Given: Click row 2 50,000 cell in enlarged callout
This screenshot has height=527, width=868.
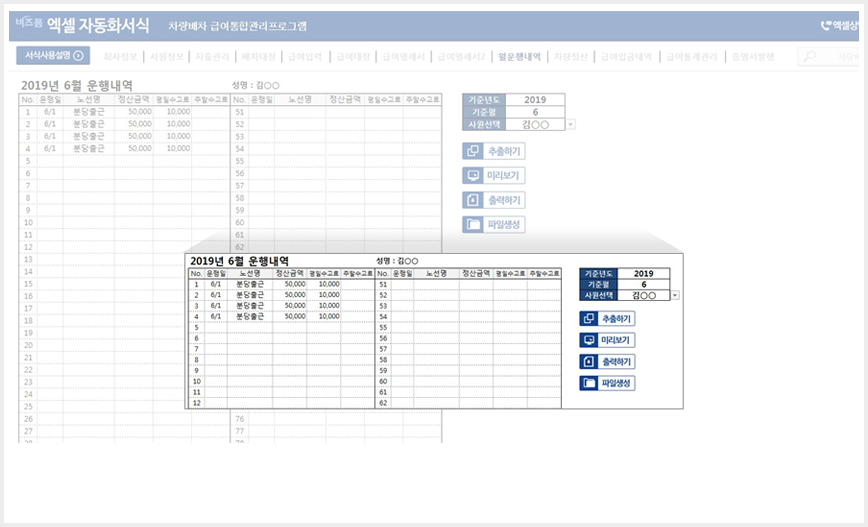Looking at the screenshot, I should tap(290, 295).
